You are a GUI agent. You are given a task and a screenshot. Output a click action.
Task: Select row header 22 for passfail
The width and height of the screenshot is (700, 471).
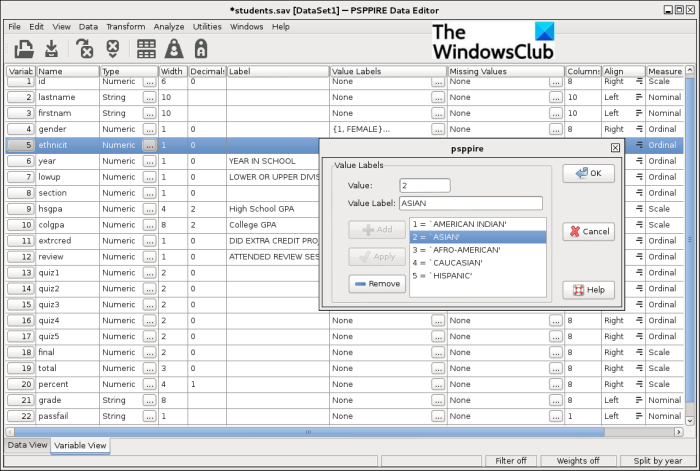point(21,416)
